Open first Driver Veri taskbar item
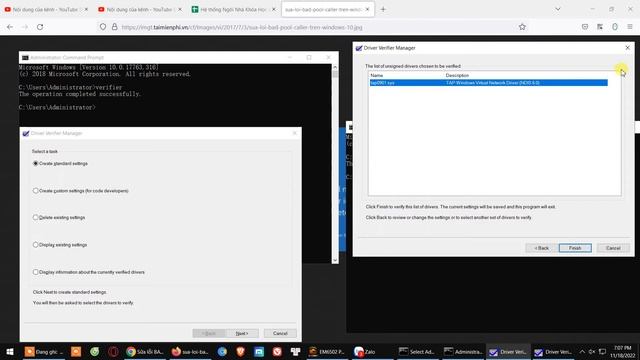The height and width of the screenshot is (360, 640). (x=508, y=351)
